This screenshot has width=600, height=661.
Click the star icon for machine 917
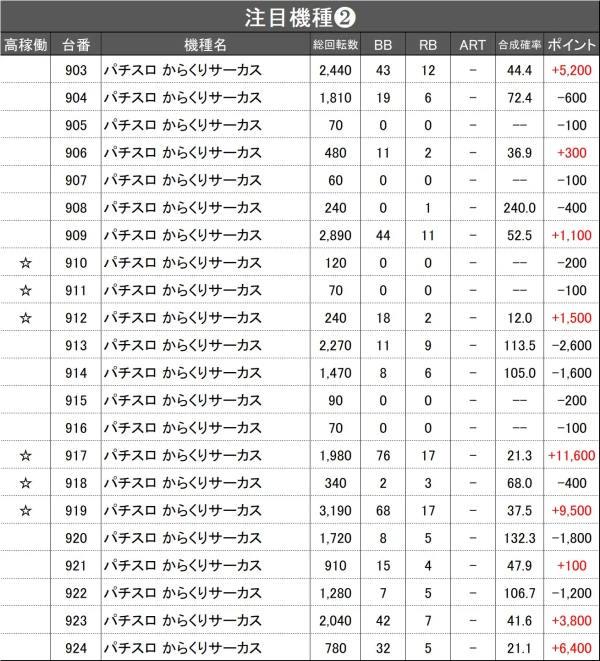coord(26,456)
